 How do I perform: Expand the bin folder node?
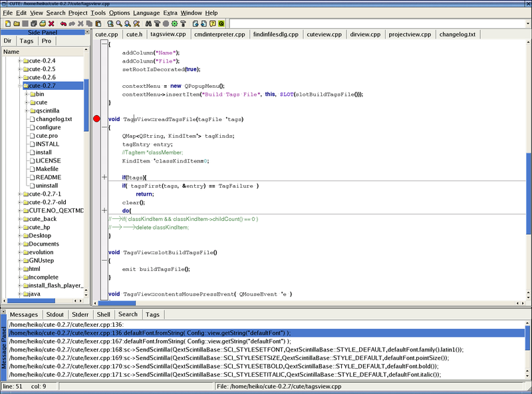[27, 94]
